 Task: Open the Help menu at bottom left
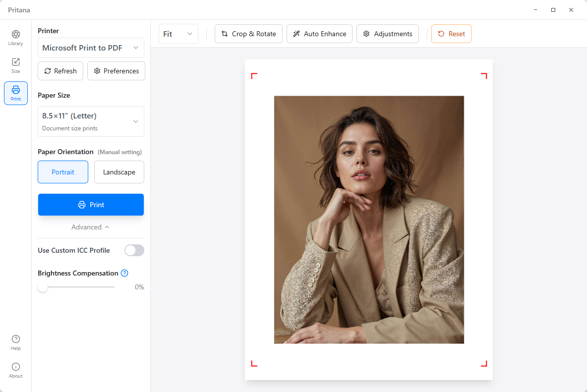pos(15,342)
